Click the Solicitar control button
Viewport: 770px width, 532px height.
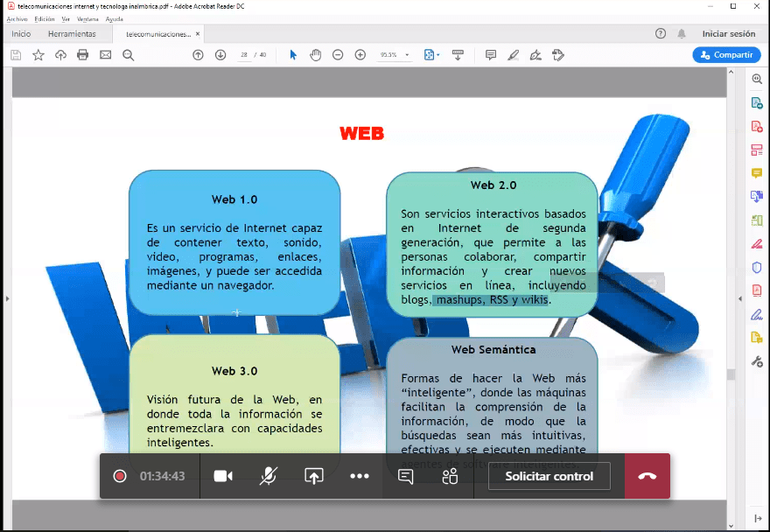pyautogui.click(x=549, y=476)
